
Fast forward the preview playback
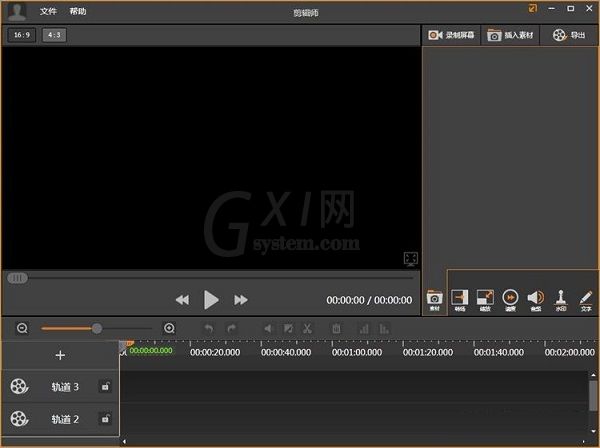241,300
